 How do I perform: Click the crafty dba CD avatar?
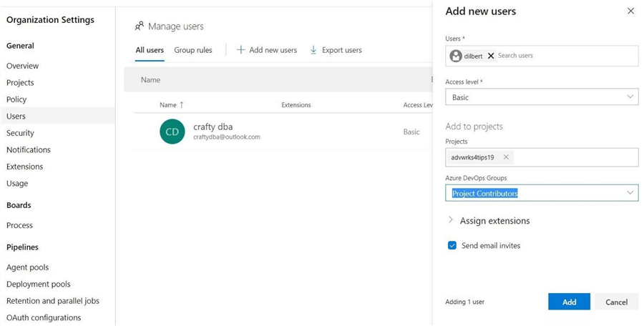pyautogui.click(x=172, y=132)
